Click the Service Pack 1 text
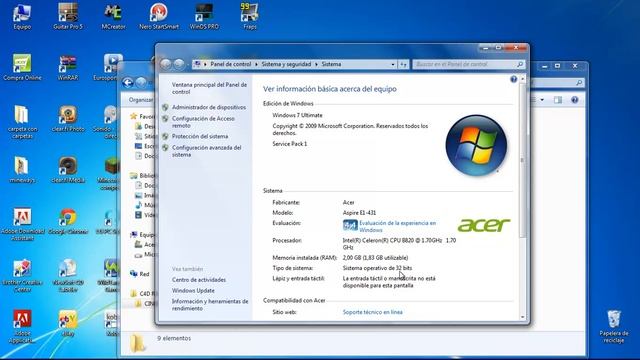Viewport: 640px width, 360px height. [x=289, y=144]
